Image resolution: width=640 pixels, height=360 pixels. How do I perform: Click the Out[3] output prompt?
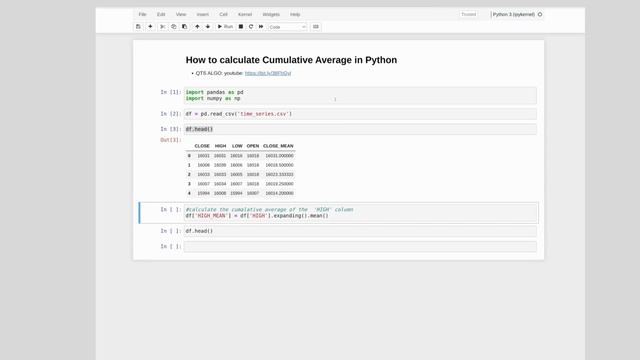point(171,140)
